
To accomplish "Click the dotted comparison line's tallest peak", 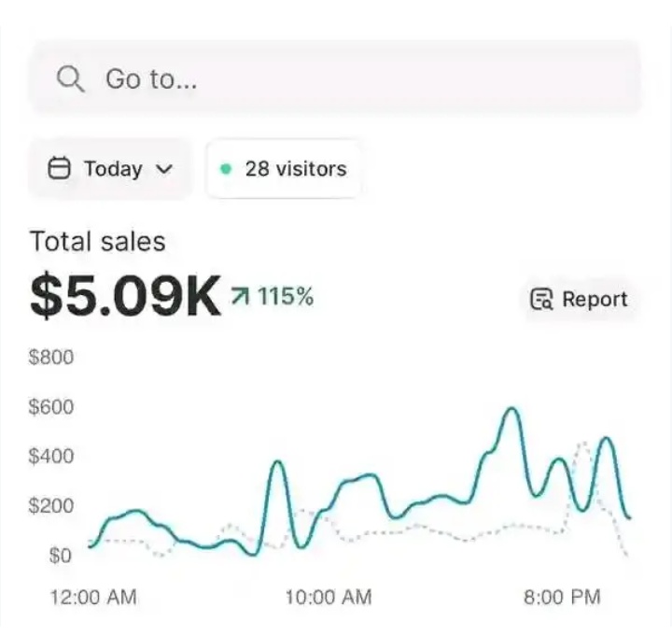I will [585, 443].
